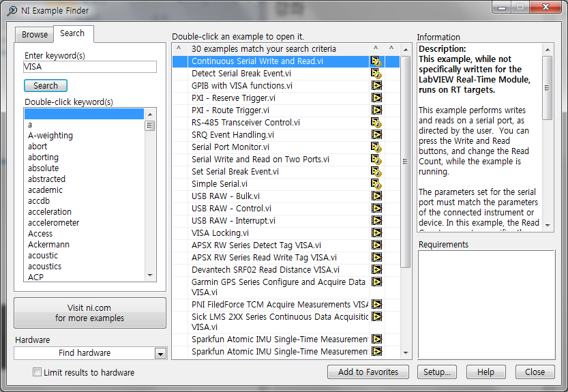The height and width of the screenshot is (392, 568).
Task: Click the VI icon for Serial Write and Read on Two Ports.vi
Action: pos(376,160)
